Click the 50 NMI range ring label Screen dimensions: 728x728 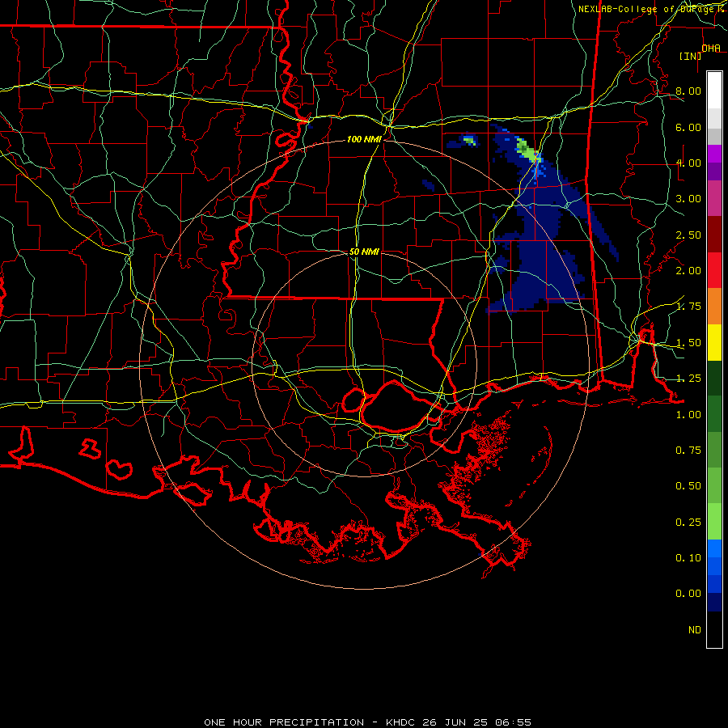(x=364, y=252)
